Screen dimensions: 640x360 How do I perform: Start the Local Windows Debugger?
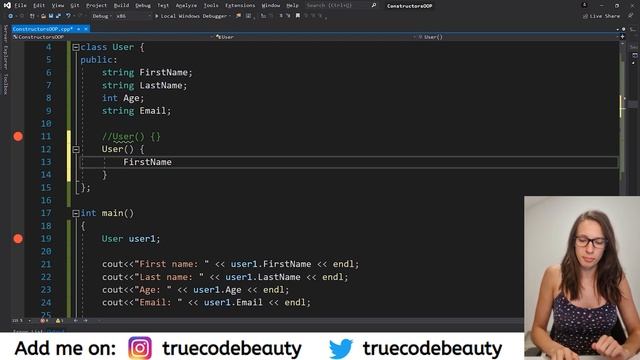point(191,16)
